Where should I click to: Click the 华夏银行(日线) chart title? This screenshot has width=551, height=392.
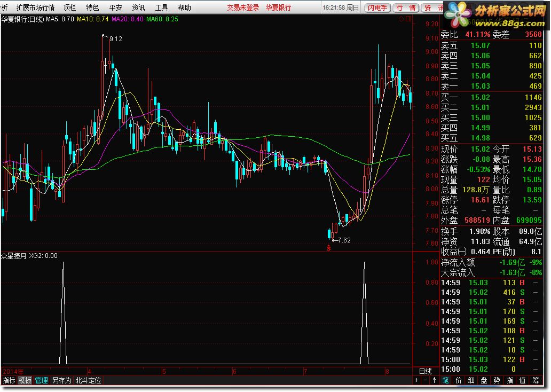click(x=23, y=19)
